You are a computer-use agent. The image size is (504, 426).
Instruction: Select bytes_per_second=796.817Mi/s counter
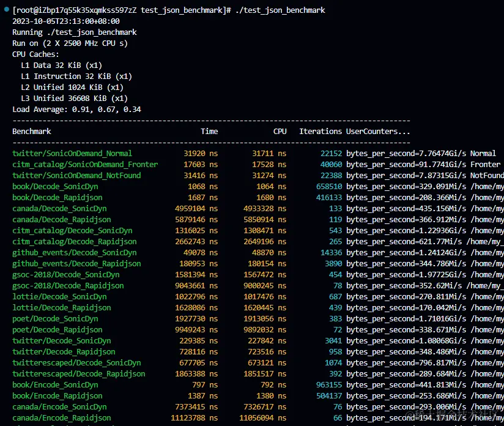tap(406, 363)
